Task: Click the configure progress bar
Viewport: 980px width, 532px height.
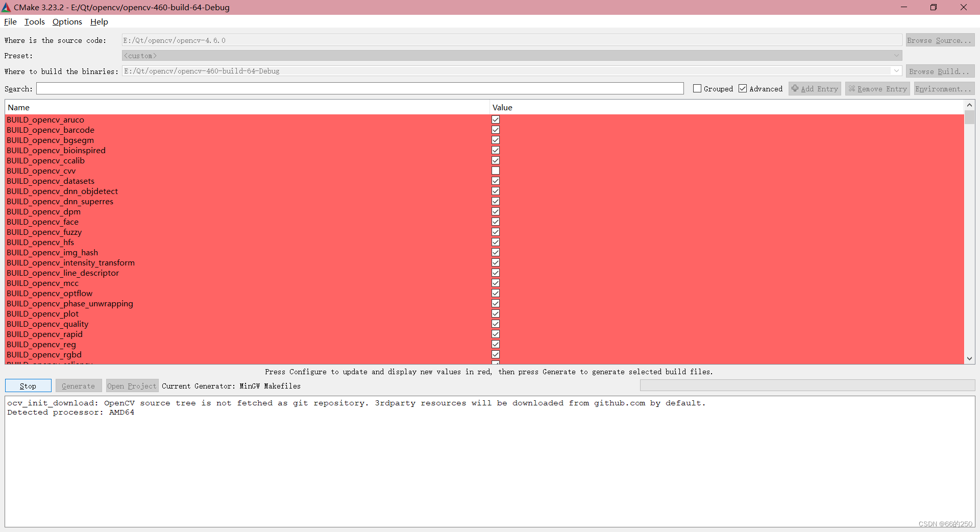Action: point(807,385)
